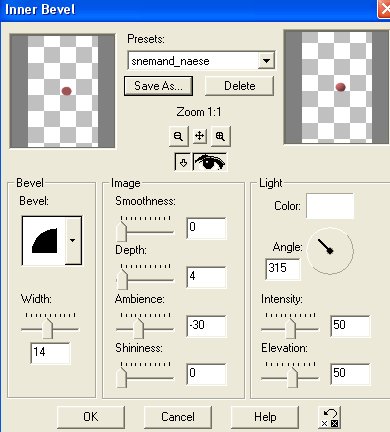Click the navigate preview crosshair icon
This screenshot has width=390, height=432.
[199, 136]
